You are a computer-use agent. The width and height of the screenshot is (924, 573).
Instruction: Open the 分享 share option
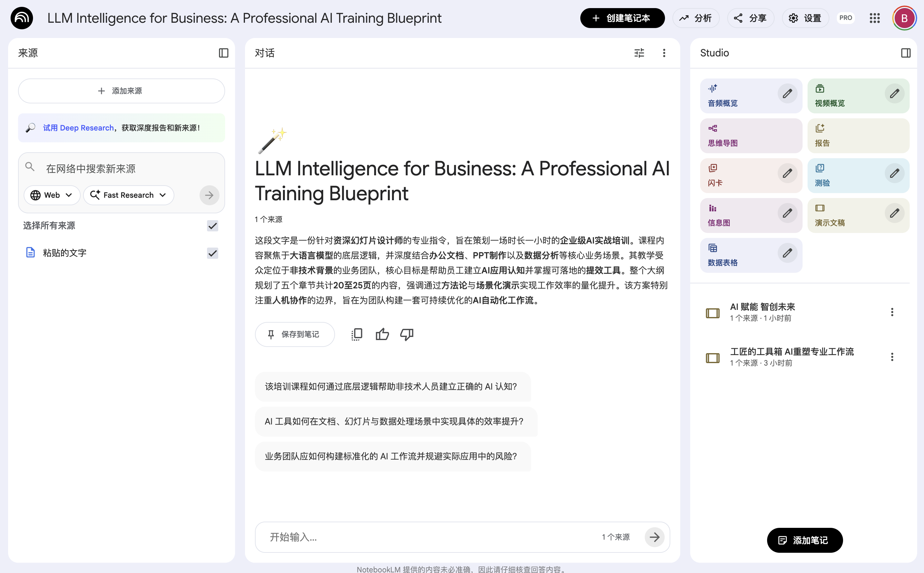(x=750, y=18)
